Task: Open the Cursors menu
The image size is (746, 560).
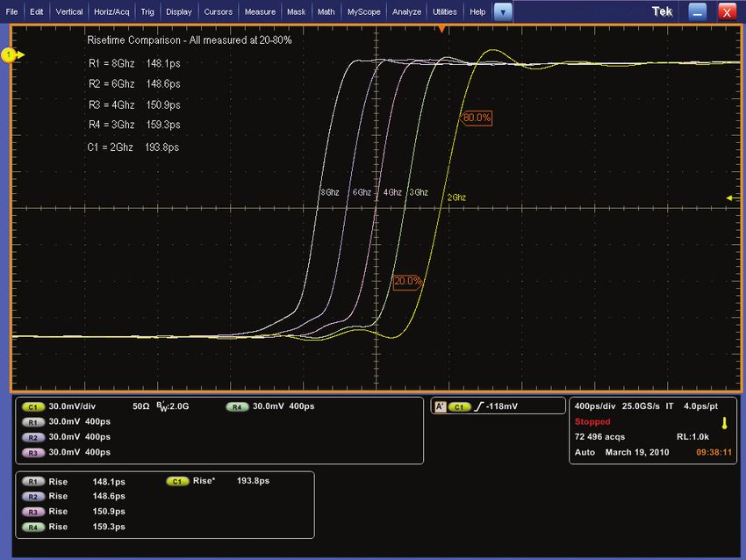Action: click(x=219, y=12)
